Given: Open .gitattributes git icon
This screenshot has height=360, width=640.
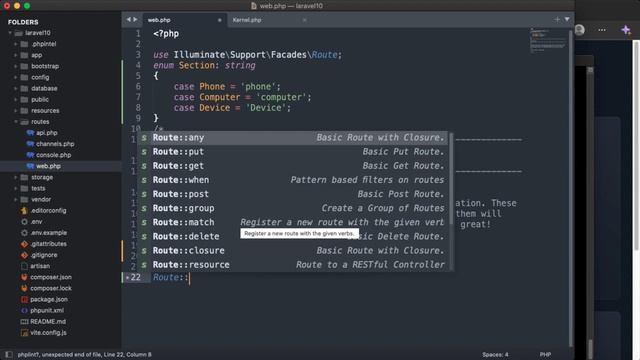Looking at the screenshot, I should [x=24, y=244].
